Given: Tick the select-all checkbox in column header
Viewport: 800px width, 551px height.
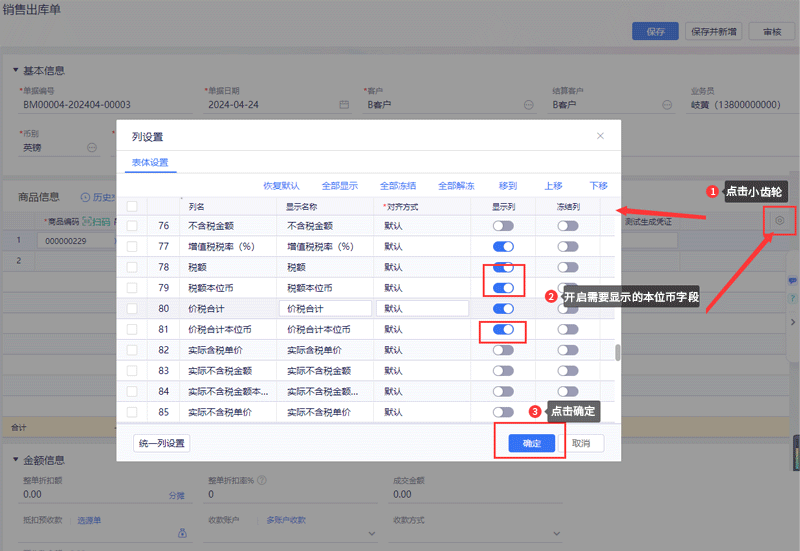Looking at the screenshot, I should (x=132, y=206).
